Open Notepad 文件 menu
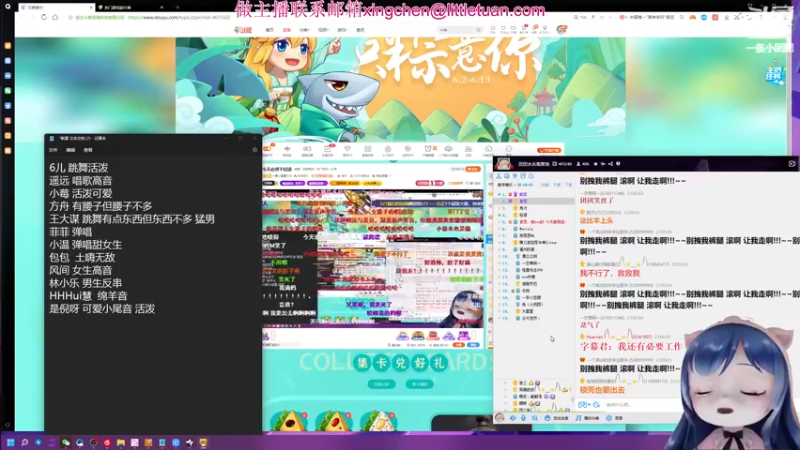This screenshot has height=450, width=800. 53,150
